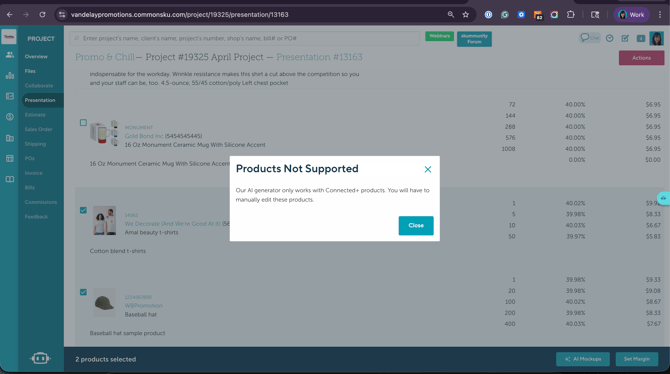Close the Products Not Supported dialog

(416, 226)
